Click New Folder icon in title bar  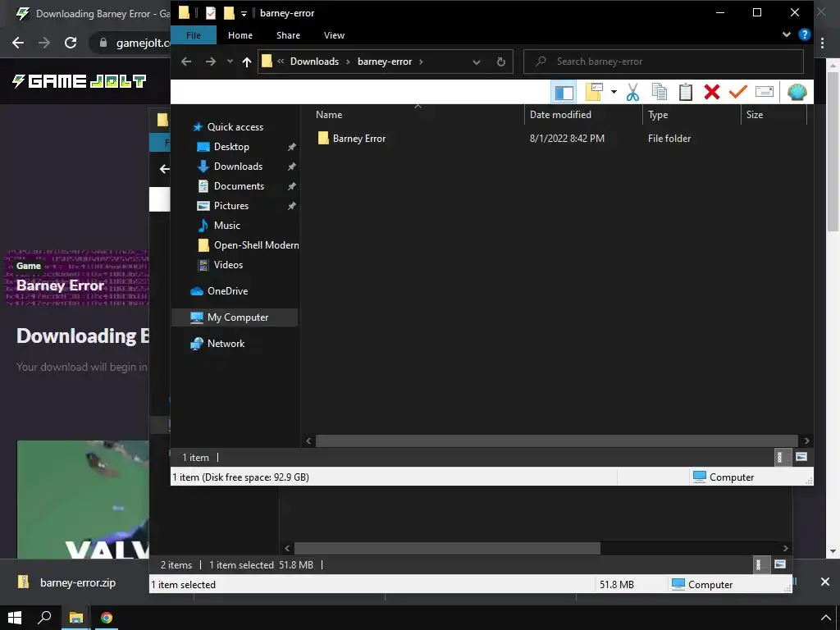tap(230, 13)
